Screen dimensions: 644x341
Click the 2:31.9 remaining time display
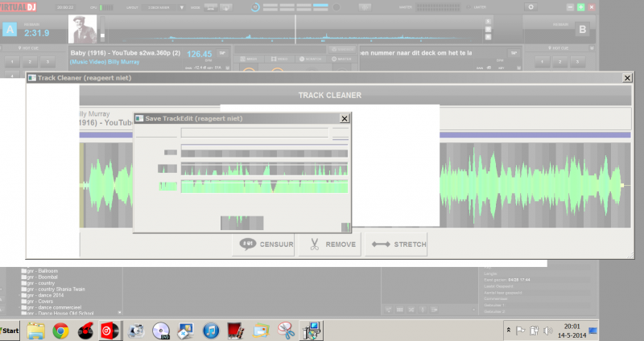coord(36,33)
